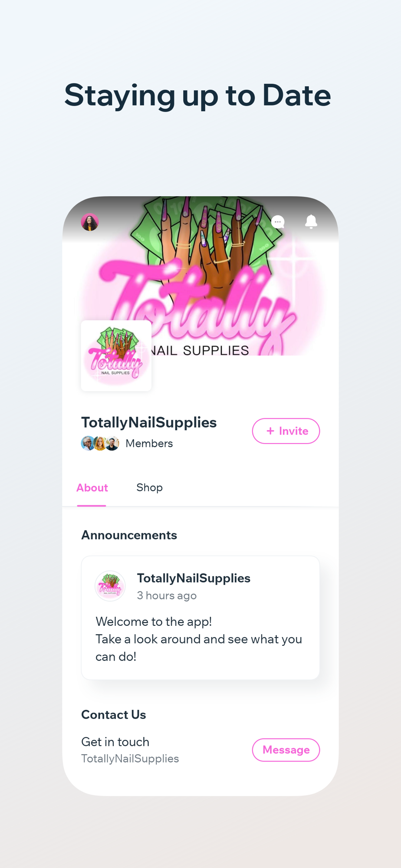Viewport: 401px width, 868px height.
Task: Tap the 3 hours ago timestamp
Action: (x=167, y=595)
